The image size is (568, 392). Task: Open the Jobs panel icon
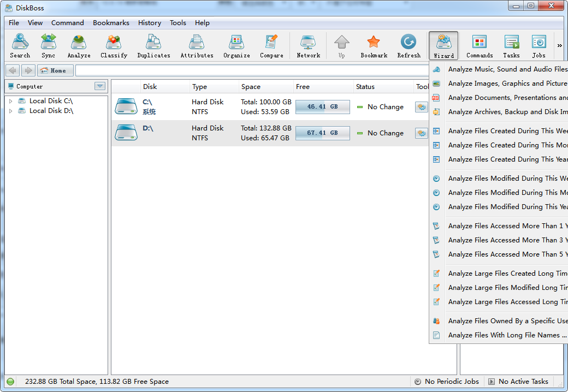(539, 46)
